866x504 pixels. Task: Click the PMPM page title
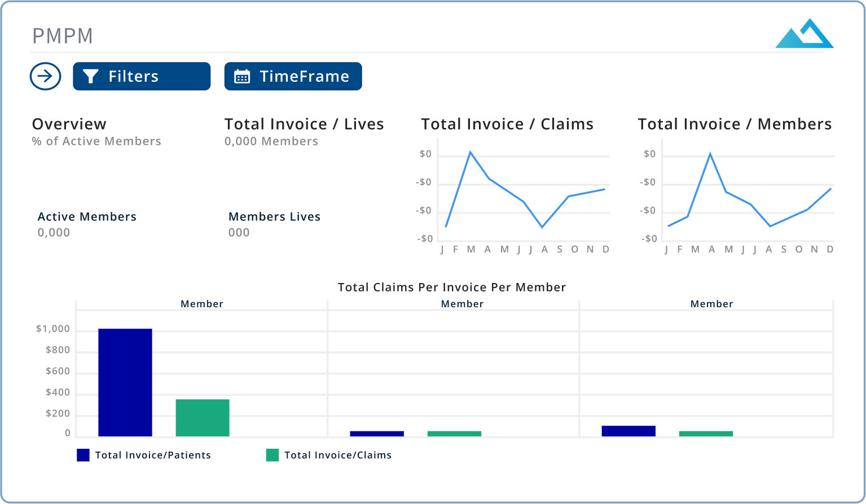[x=63, y=36]
